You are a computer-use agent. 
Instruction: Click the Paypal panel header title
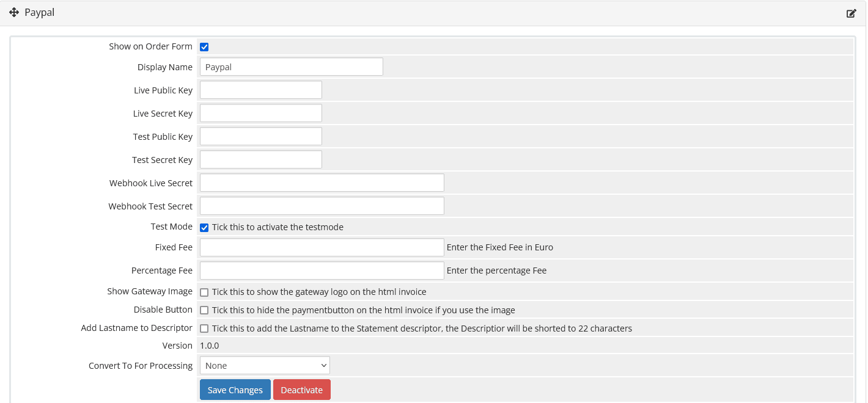[40, 13]
